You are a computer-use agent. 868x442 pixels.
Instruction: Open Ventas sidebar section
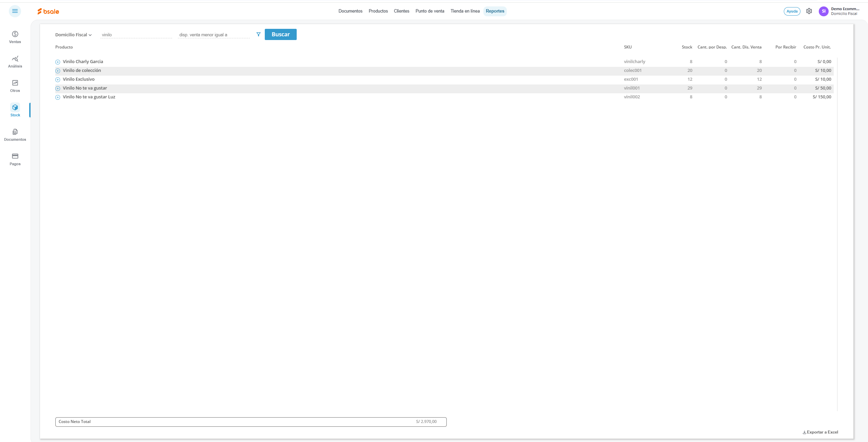pyautogui.click(x=15, y=37)
